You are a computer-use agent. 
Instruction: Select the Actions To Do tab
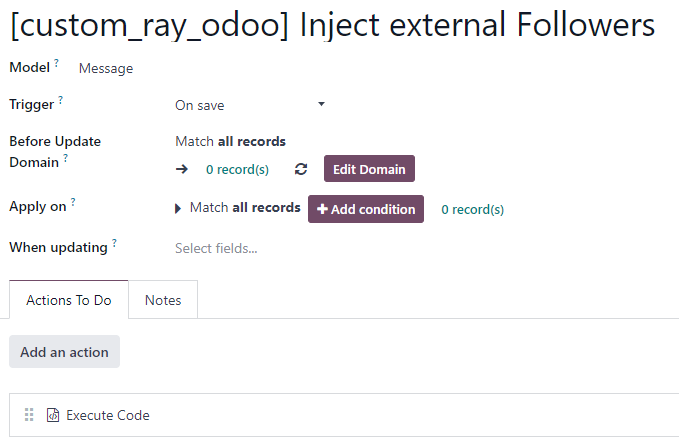tap(69, 300)
